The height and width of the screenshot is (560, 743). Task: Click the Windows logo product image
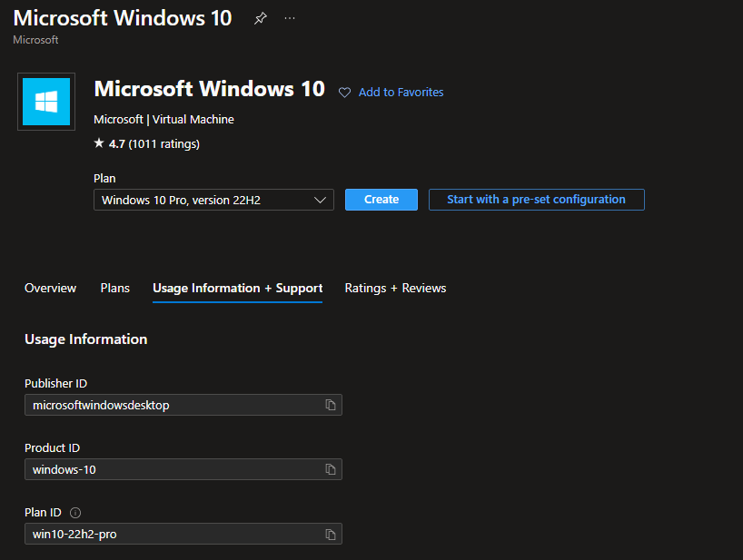click(x=46, y=102)
